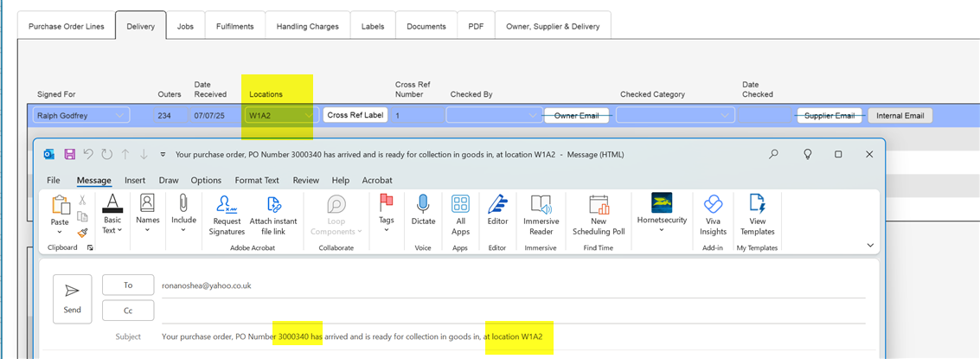Click the Cut scissors icon
Viewport: 980px width, 359px height.
pyautogui.click(x=82, y=200)
